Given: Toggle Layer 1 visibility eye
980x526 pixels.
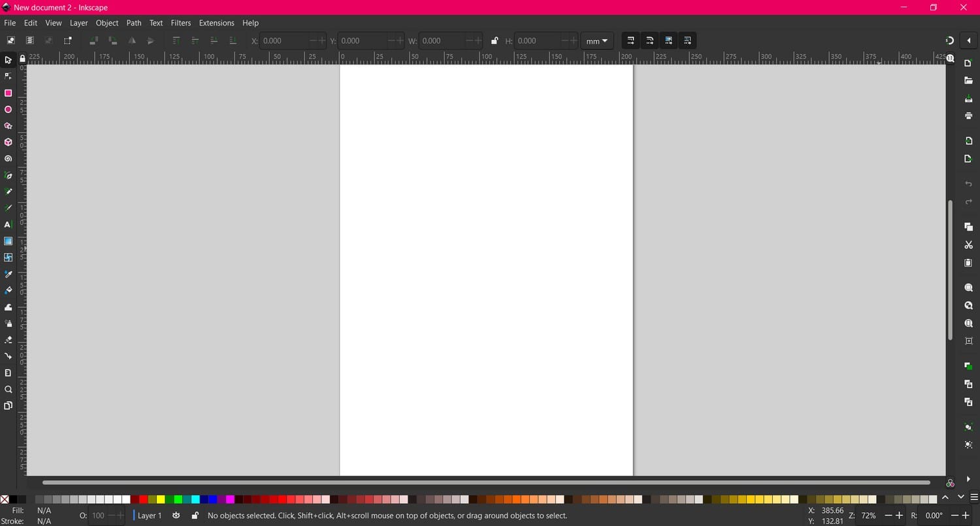Looking at the screenshot, I should click(x=176, y=516).
